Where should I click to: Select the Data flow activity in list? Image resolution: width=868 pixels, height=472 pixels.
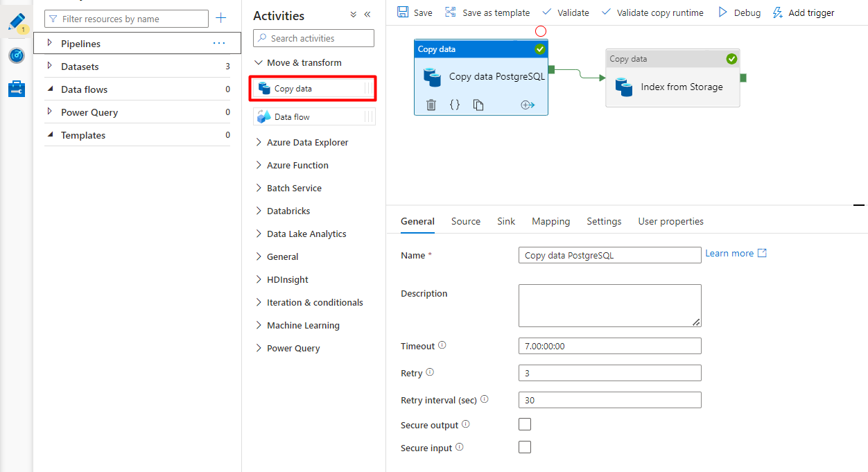314,116
